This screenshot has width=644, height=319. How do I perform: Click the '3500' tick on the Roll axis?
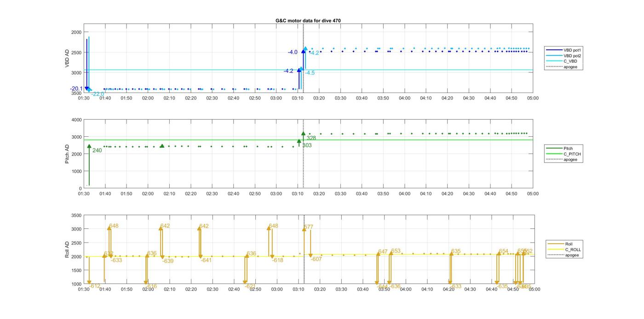tap(75, 215)
